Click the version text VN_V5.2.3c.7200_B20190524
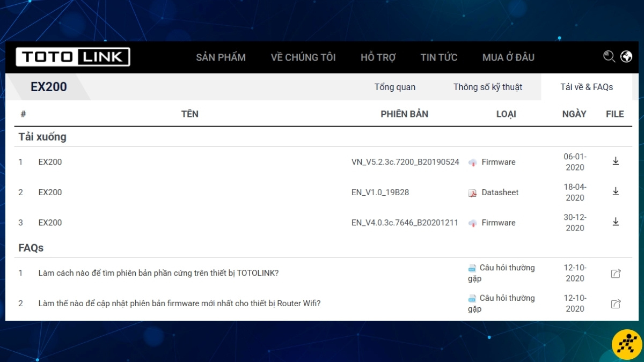The height and width of the screenshot is (362, 644). click(x=405, y=162)
